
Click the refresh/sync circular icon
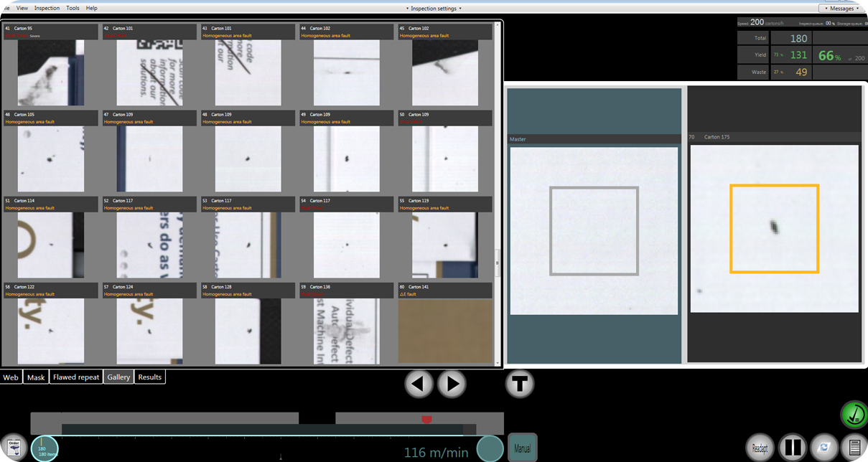point(826,445)
